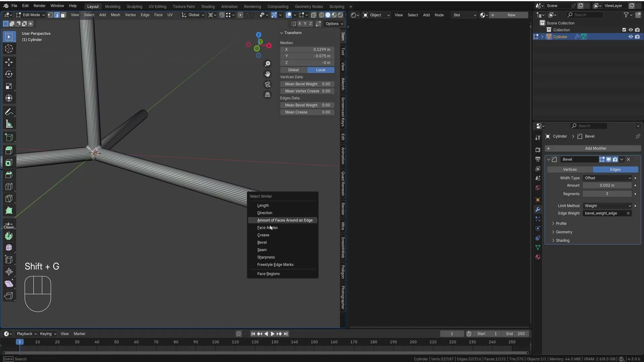Select the Cursor tool in left toolbar
This screenshot has height=362, width=644.
pos(9,49)
